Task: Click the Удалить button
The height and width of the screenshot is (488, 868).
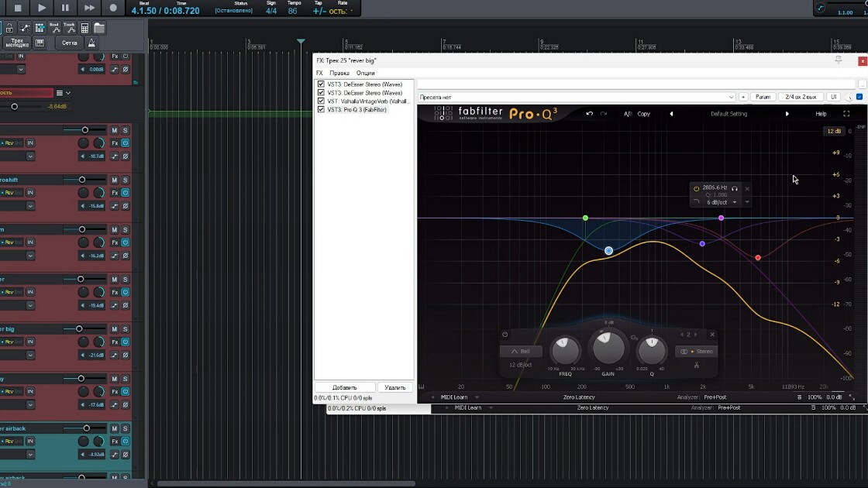Action: (394, 388)
